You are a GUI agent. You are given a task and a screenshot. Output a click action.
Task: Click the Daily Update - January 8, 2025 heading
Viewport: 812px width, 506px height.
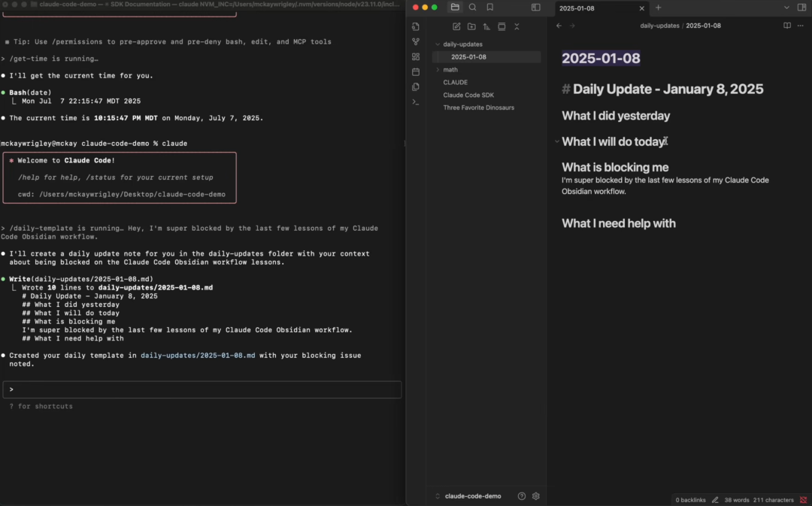(x=668, y=89)
